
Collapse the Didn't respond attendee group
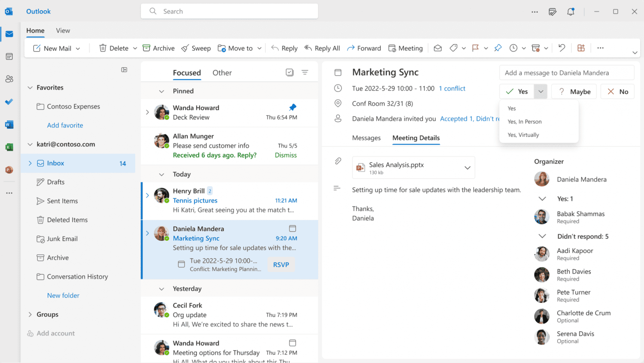542,236
